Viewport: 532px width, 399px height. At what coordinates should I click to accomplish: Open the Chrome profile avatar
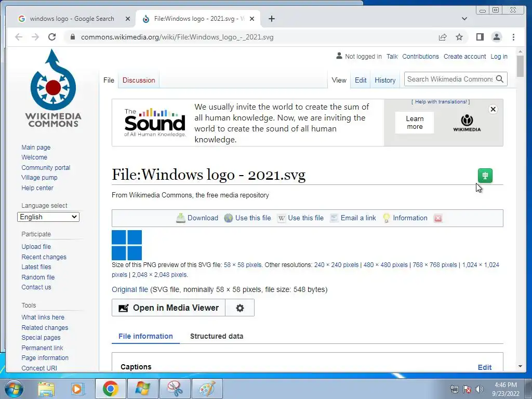tap(496, 37)
